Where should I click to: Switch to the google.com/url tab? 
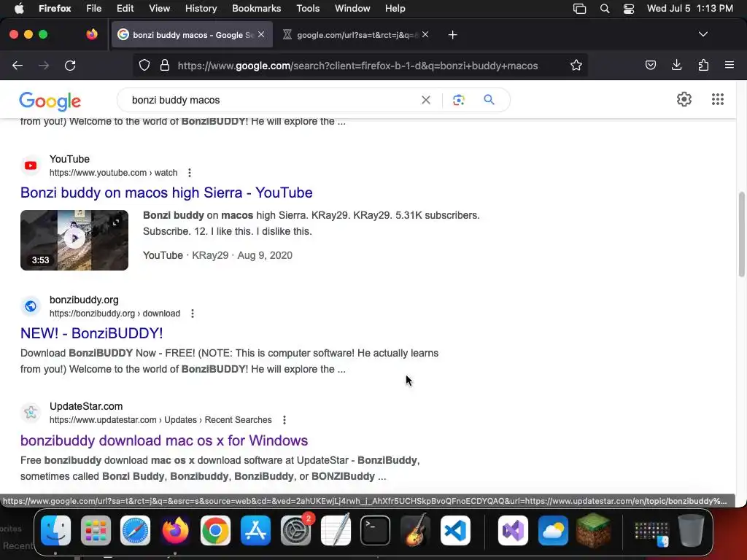click(x=355, y=35)
